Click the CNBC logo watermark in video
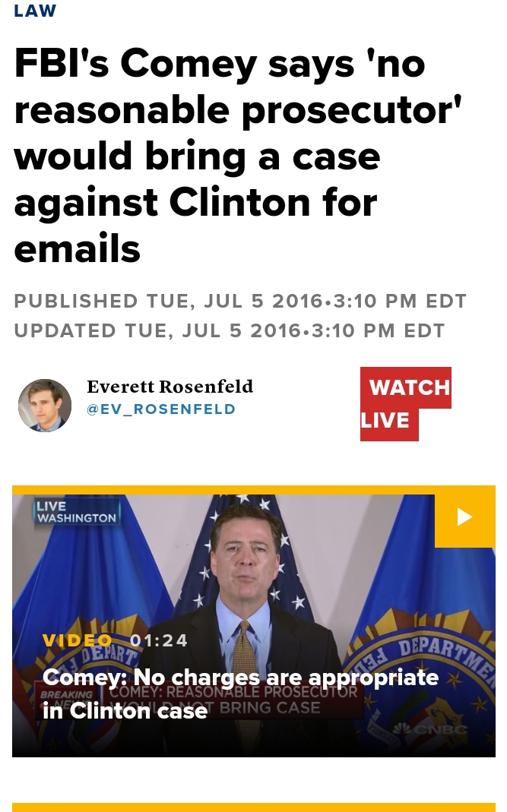Screen dimensions: 507x812 pyautogui.click(x=429, y=729)
